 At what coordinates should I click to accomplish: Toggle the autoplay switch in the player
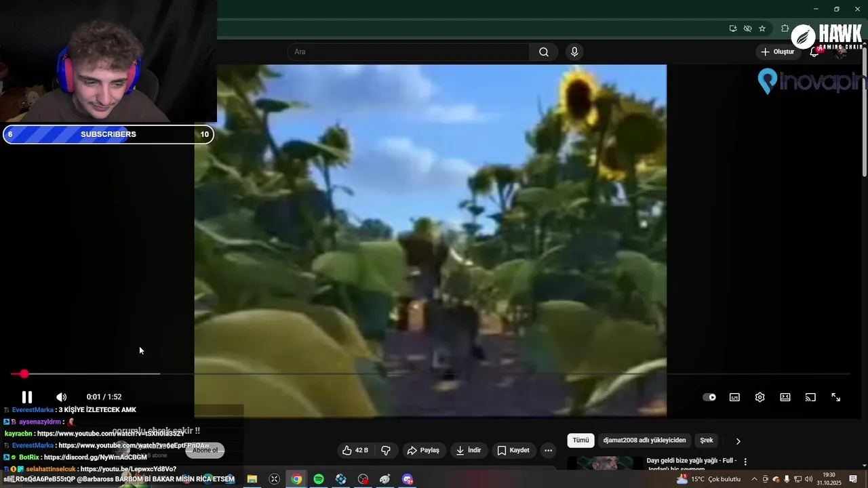click(709, 397)
